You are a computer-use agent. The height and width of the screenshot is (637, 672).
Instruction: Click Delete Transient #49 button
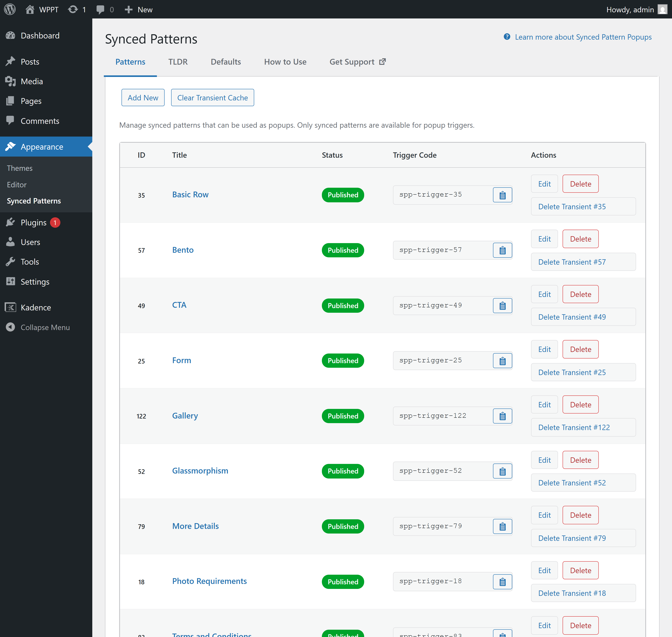click(583, 317)
